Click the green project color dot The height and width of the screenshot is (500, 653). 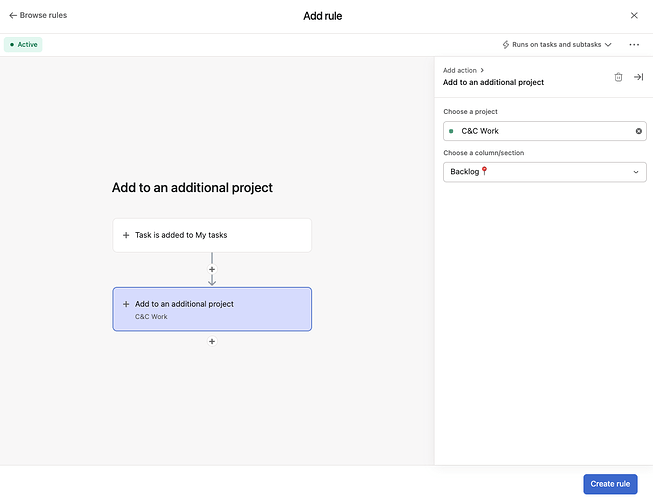[451, 131]
